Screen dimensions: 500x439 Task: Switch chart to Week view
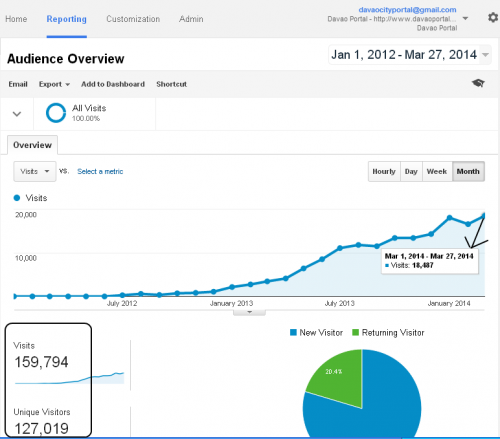click(437, 171)
